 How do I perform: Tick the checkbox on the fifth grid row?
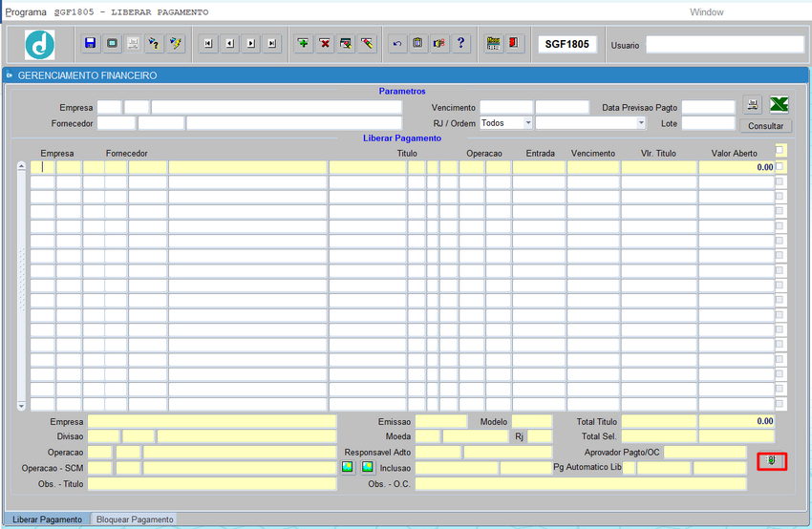[780, 226]
